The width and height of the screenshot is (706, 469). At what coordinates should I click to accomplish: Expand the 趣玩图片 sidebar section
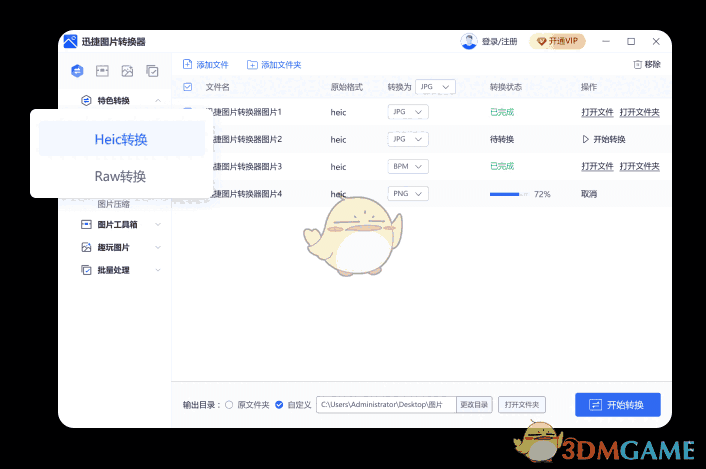pos(158,247)
